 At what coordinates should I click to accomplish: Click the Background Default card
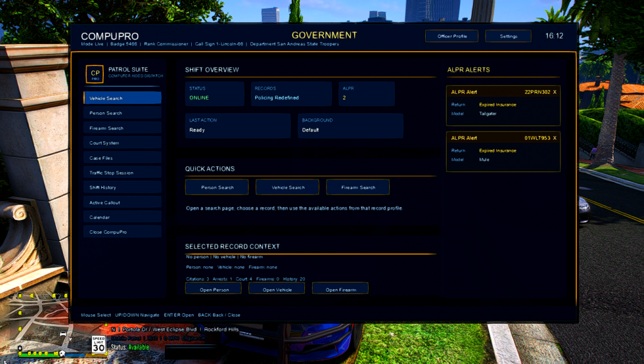[x=351, y=125]
